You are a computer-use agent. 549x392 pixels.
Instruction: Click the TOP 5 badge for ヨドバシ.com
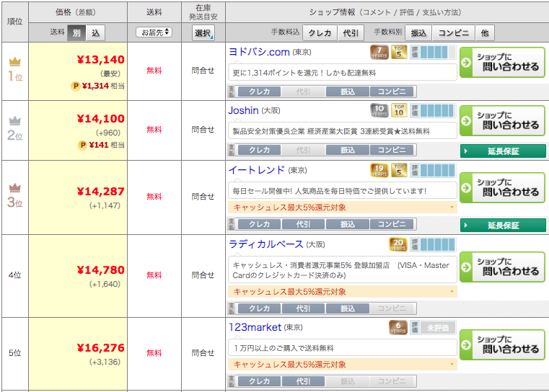[x=399, y=52]
